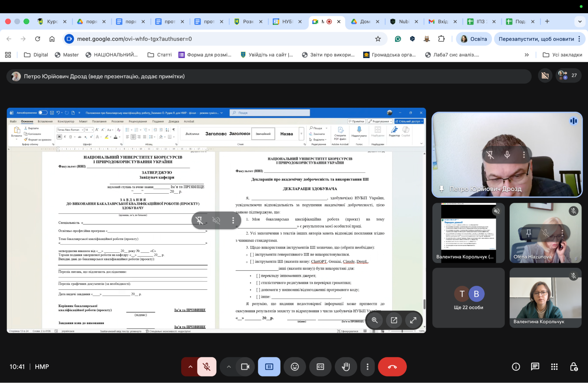Open meeting details info icon

click(516, 367)
